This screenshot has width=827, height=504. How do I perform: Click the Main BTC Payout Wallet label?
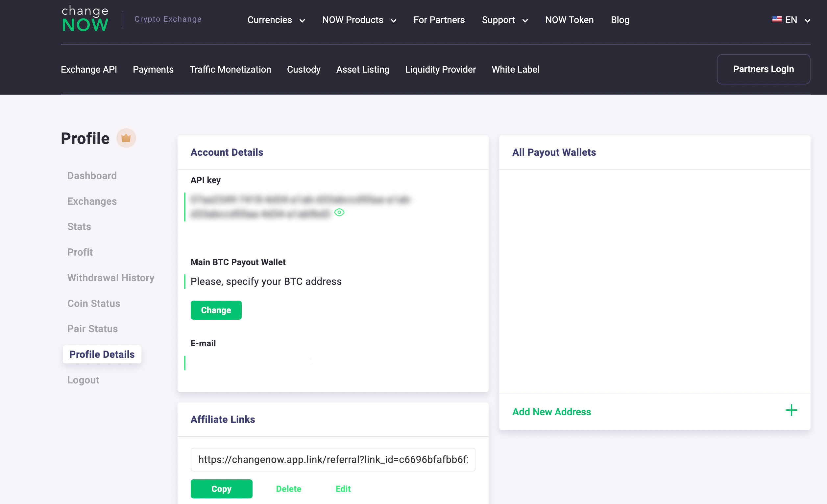238,262
